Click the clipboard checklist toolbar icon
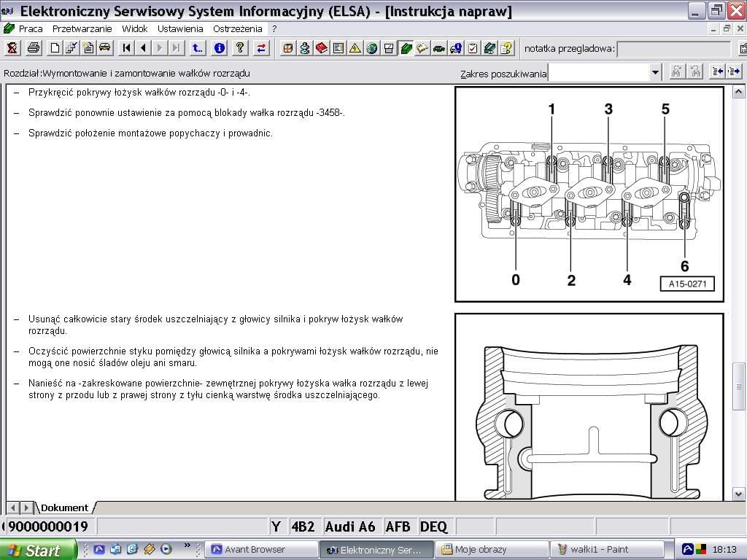Screen dimensions: 747x560 473,47
